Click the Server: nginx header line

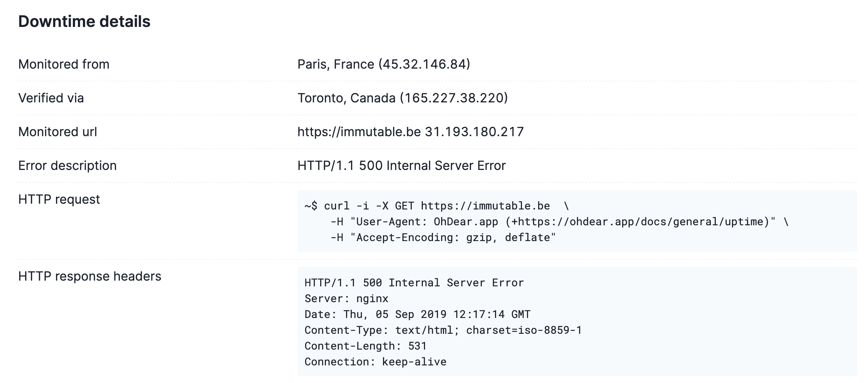point(347,299)
